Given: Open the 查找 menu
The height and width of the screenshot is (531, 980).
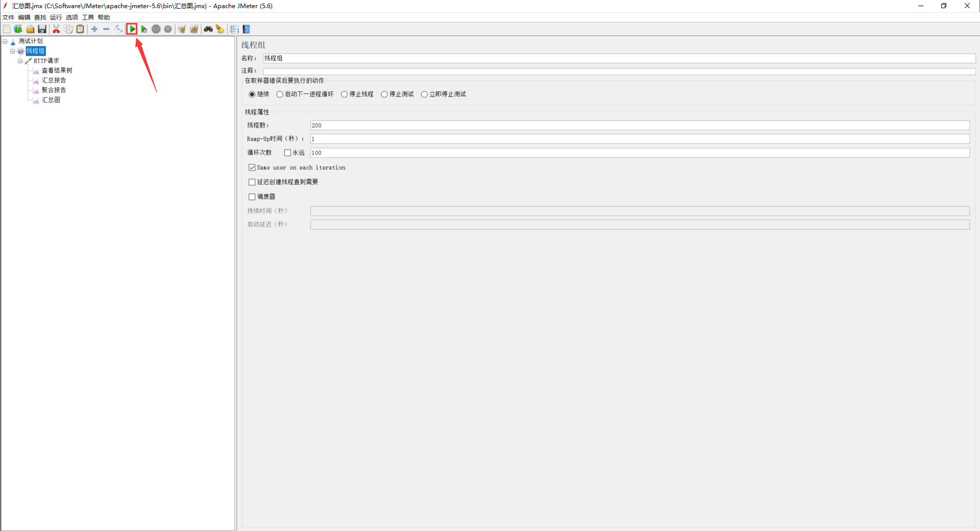Looking at the screenshot, I should tap(40, 17).
